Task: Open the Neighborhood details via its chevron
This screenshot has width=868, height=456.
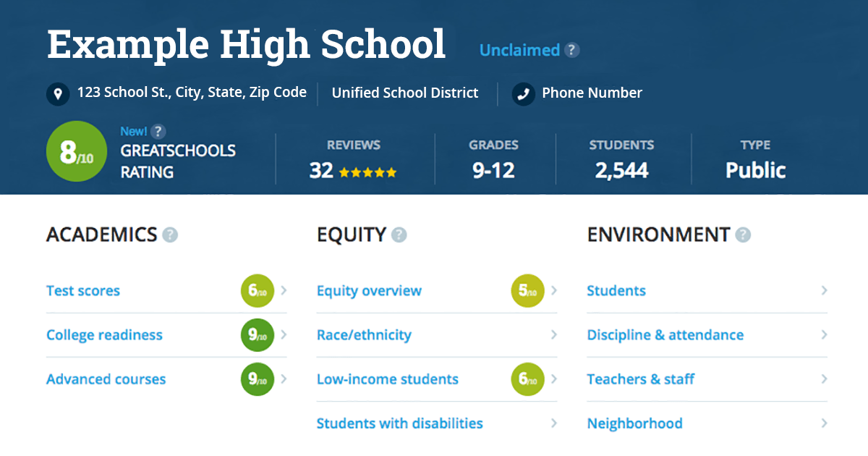Action: (825, 423)
